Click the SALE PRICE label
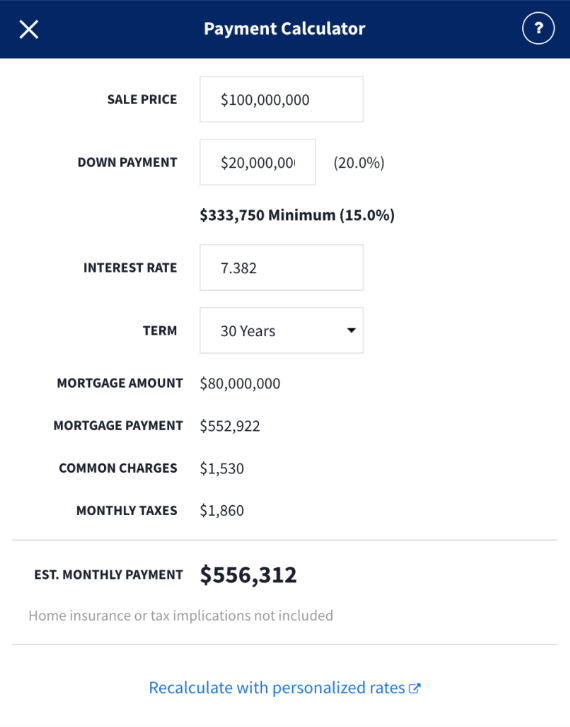This screenshot has width=570, height=727. point(142,99)
